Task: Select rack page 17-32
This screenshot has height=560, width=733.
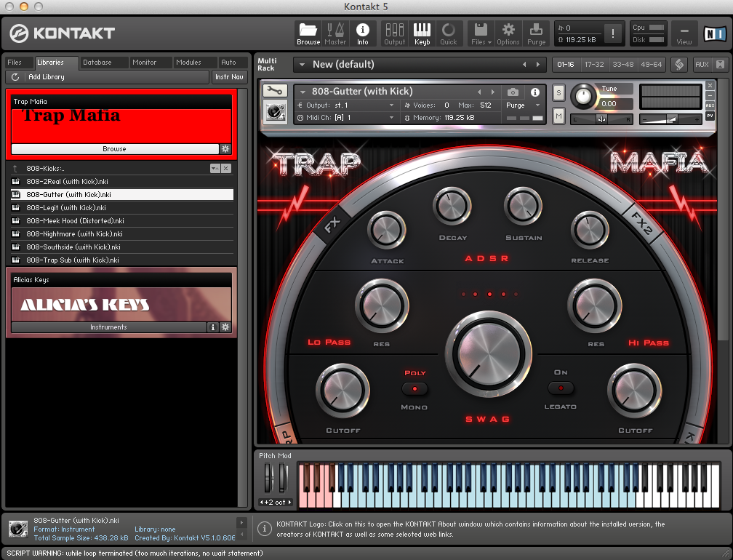Action: tap(594, 65)
